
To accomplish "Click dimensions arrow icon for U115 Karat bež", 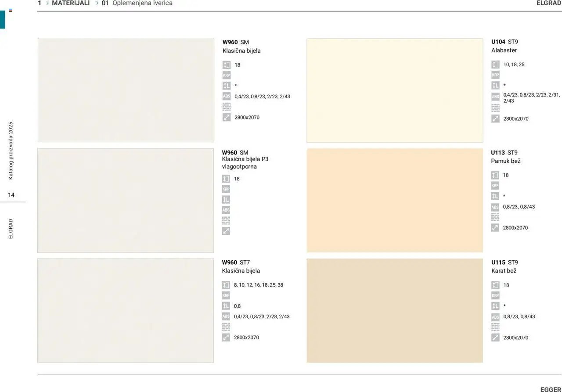I will [x=495, y=338].
